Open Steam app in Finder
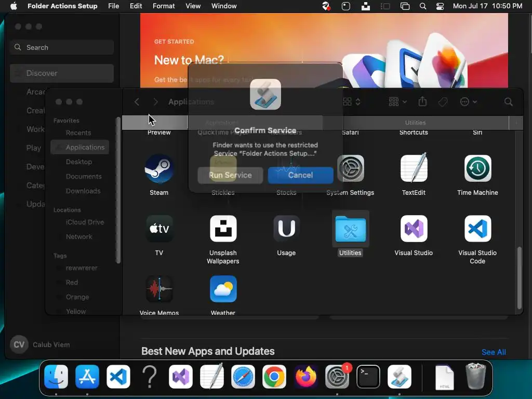 pos(159,169)
